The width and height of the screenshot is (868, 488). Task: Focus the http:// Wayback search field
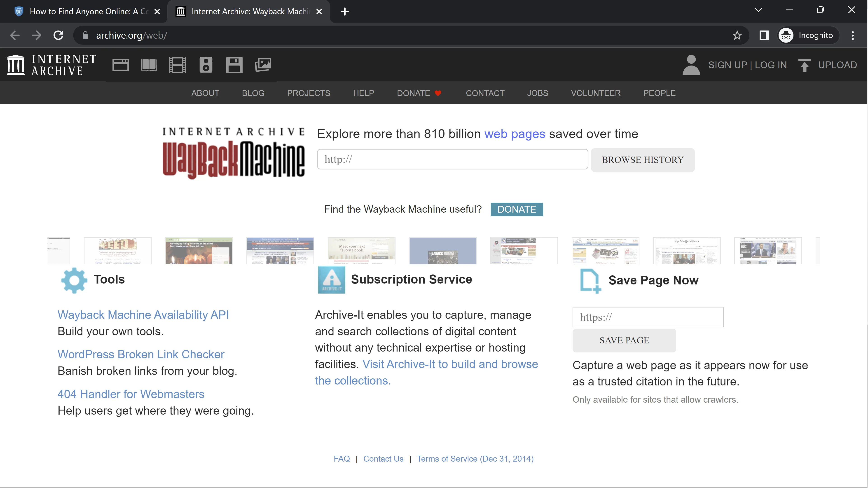(452, 160)
